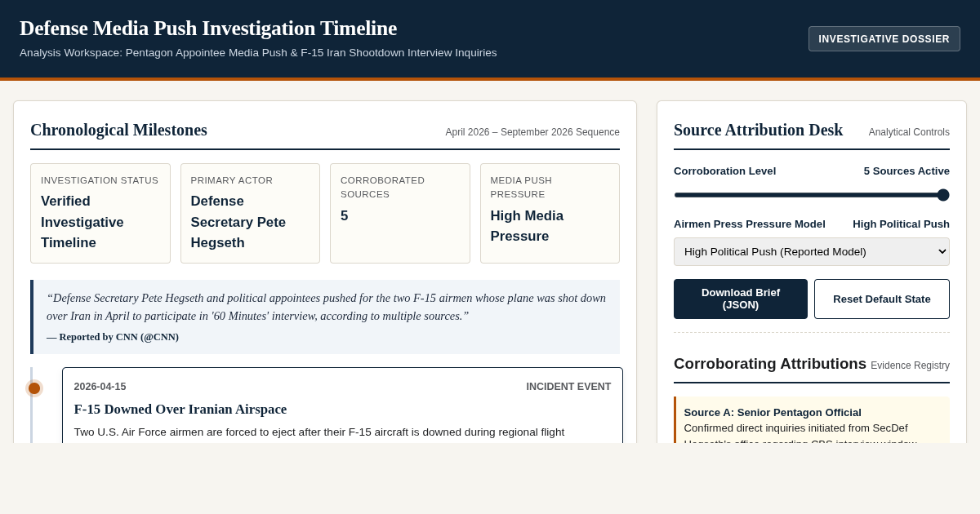980x514 pixels.
Task: Select the Corroborated Sources card
Action: tap(400, 214)
